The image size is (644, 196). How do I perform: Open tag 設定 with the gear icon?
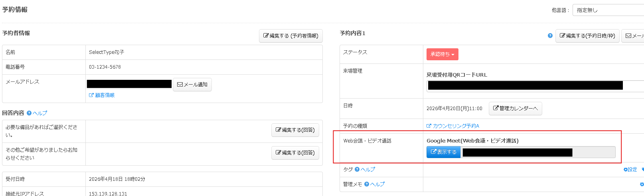coord(630,170)
